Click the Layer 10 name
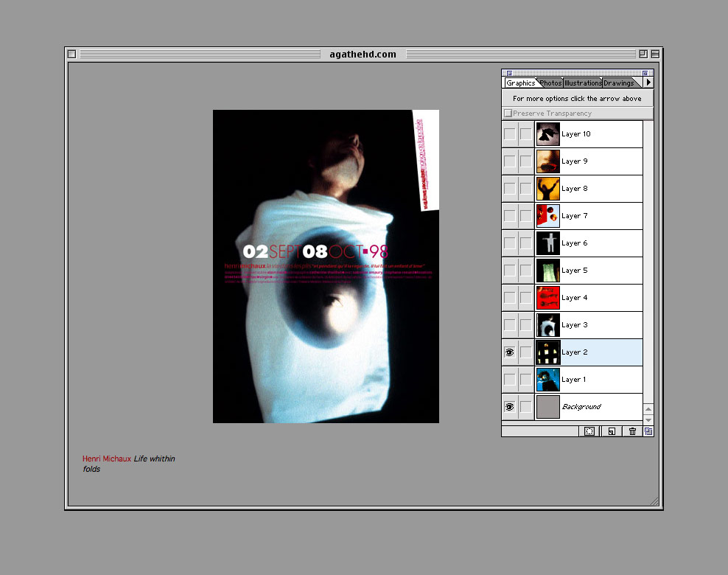 (x=575, y=133)
